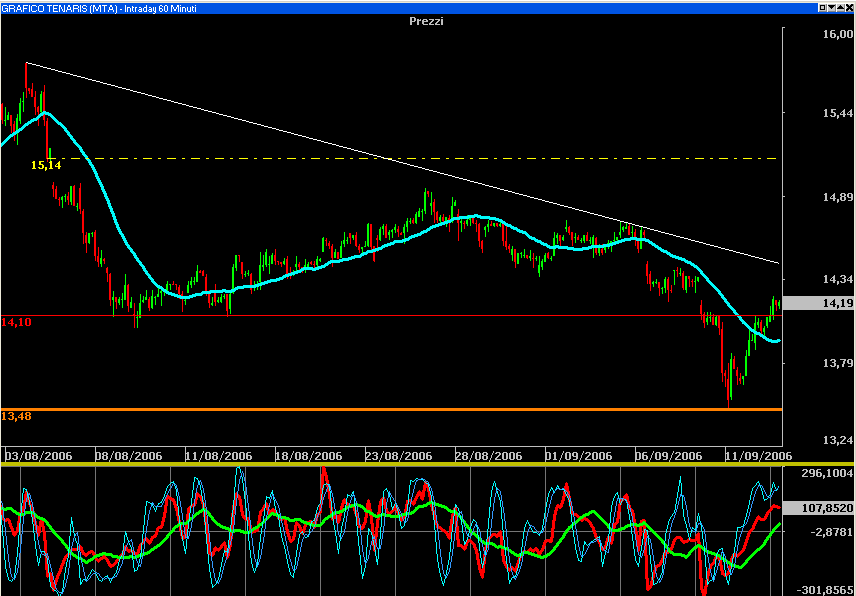
Task: Click the 06/09/2006 date label
Action: 669,456
